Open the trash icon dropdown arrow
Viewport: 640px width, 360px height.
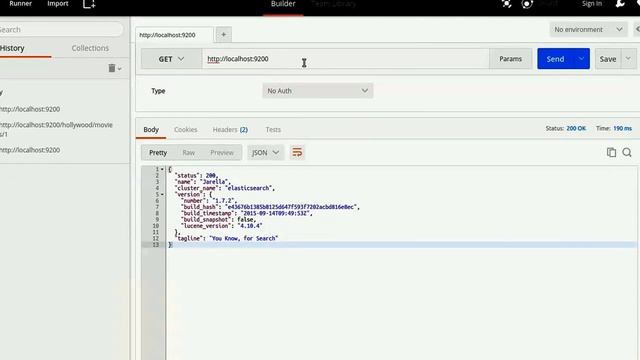pos(120,69)
